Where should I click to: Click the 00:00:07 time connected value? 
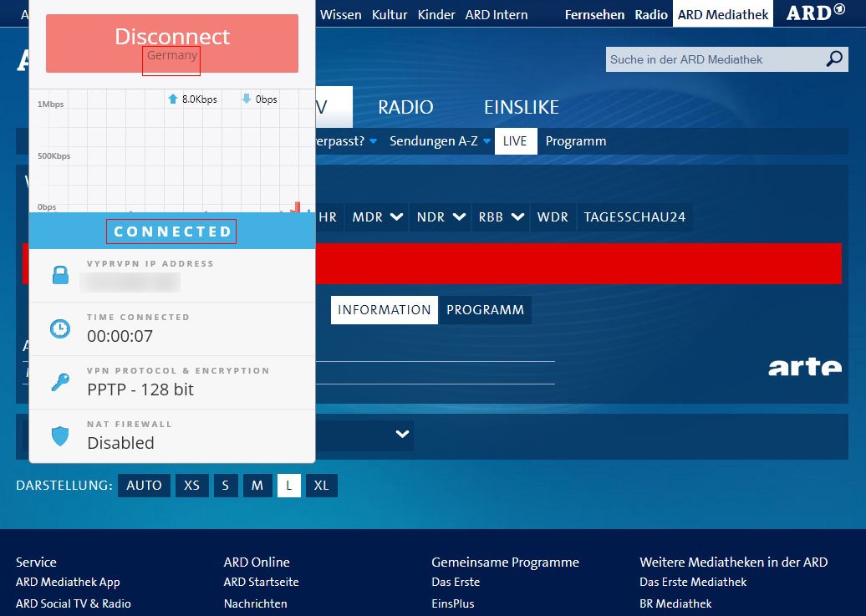[120, 336]
